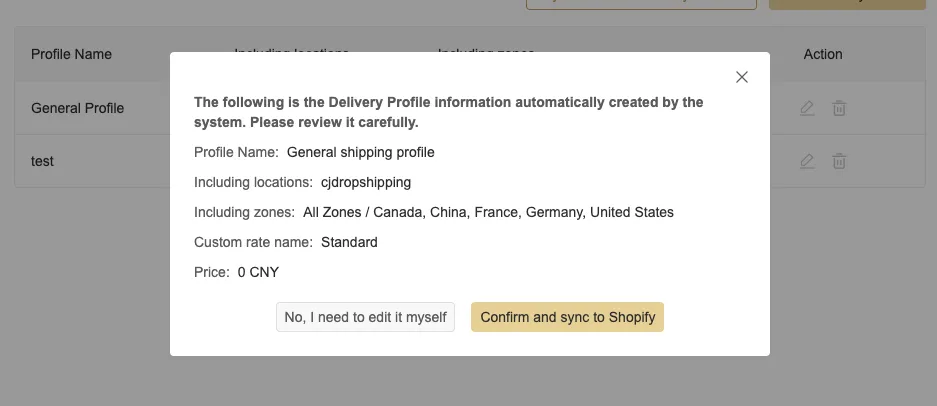This screenshot has width=937, height=406.
Task: Confirm and sync to Shopify
Action: pos(567,317)
